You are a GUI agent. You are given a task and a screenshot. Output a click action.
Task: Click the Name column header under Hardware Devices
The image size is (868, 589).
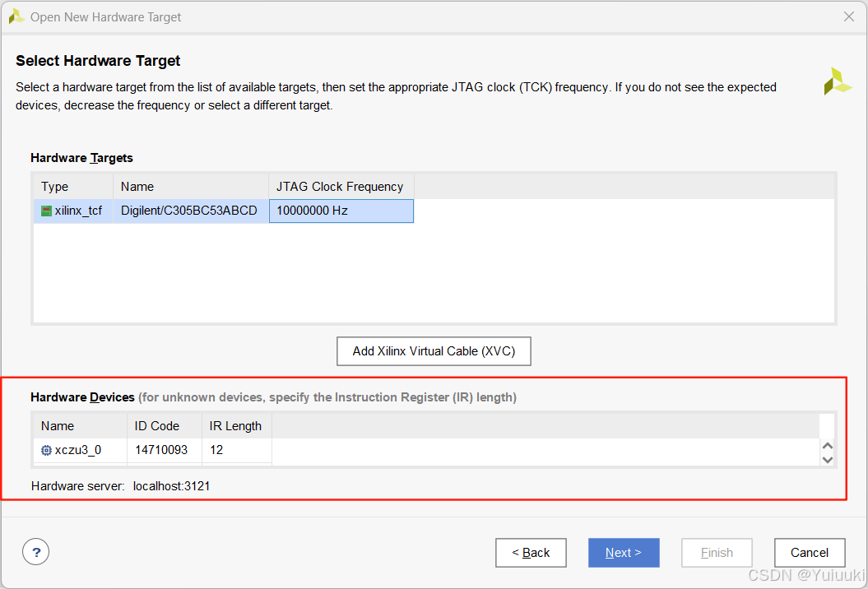pyautogui.click(x=57, y=425)
